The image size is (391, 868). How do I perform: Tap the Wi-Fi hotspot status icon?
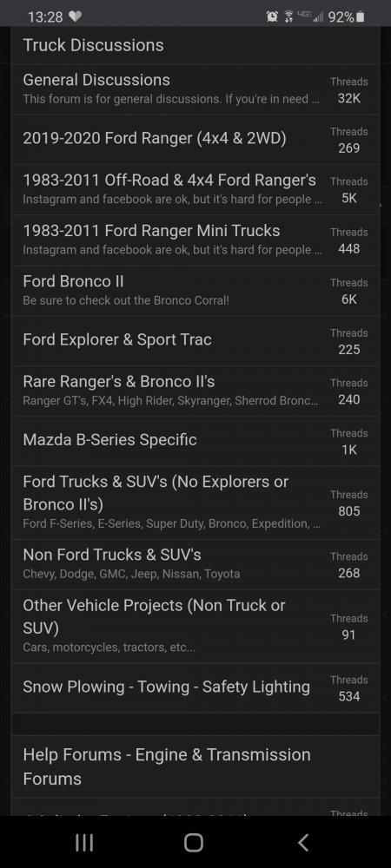[288, 17]
